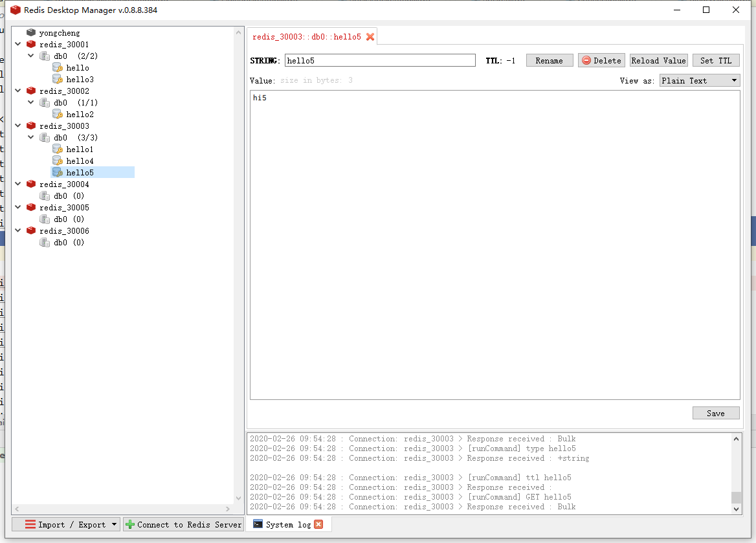The height and width of the screenshot is (543, 756).
Task: Click the redis_30005 red server icon
Action: (x=31, y=207)
